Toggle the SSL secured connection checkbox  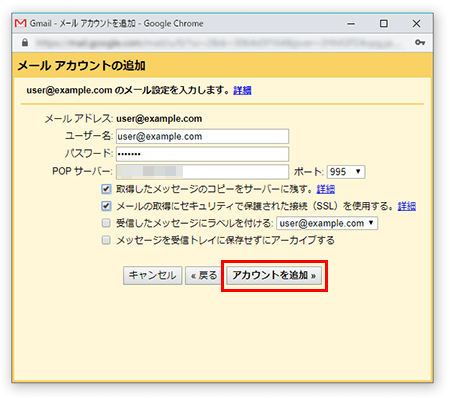[x=106, y=206]
